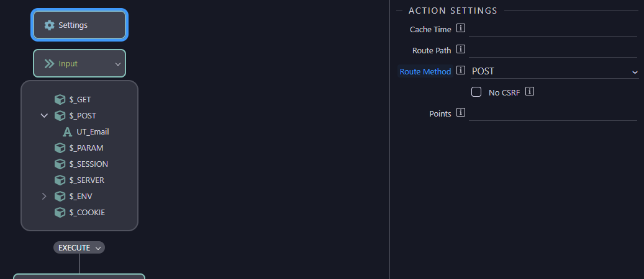
Task: Click the $_GET cube icon
Action: point(60,100)
